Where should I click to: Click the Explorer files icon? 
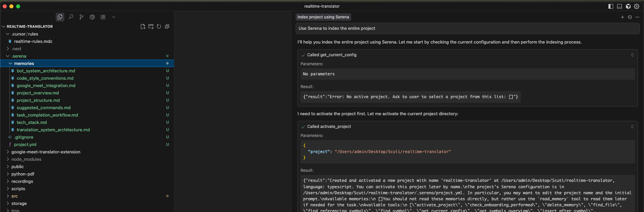[60, 17]
